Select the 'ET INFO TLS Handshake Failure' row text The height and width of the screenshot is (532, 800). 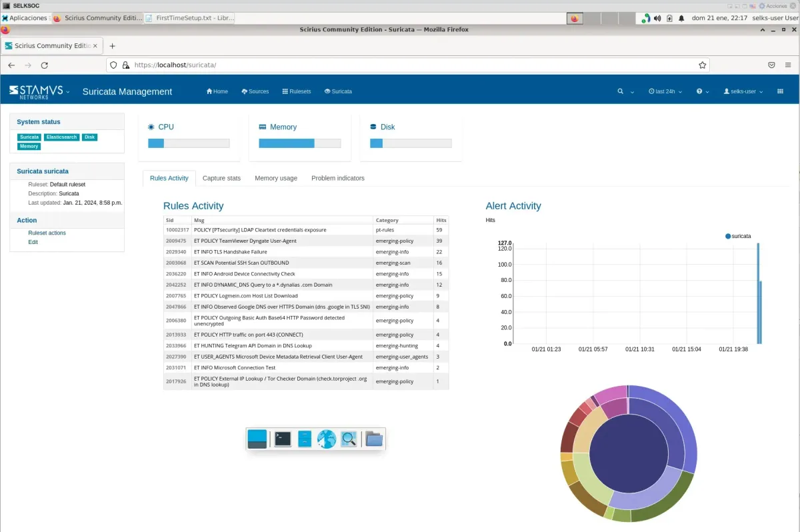[x=231, y=252]
